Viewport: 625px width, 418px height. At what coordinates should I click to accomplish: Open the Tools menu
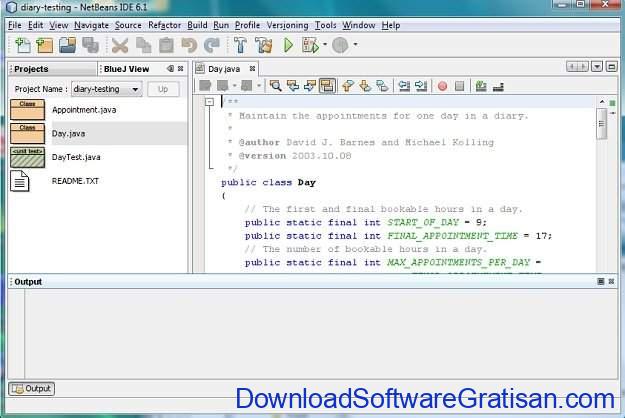(325, 25)
